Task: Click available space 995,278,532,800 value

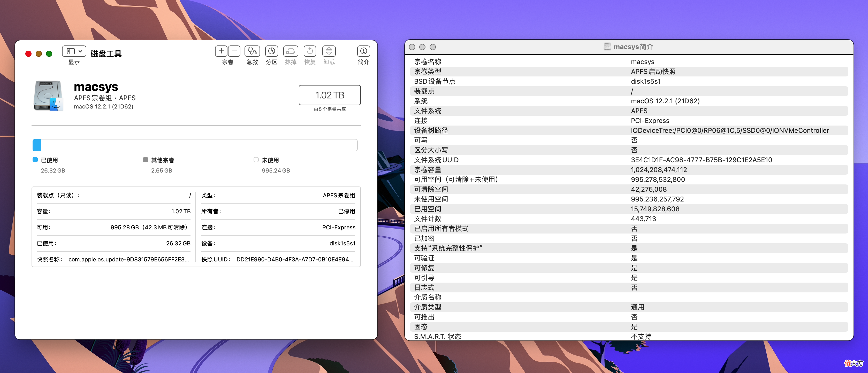Action: click(658, 180)
